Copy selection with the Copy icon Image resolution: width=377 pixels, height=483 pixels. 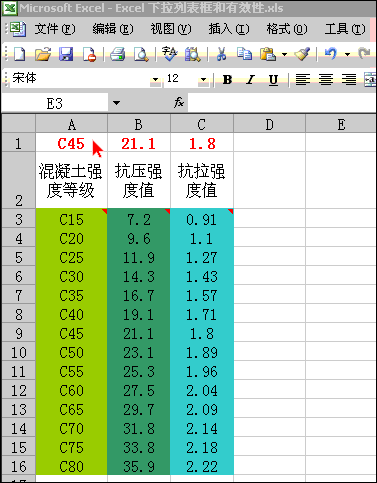244,54
